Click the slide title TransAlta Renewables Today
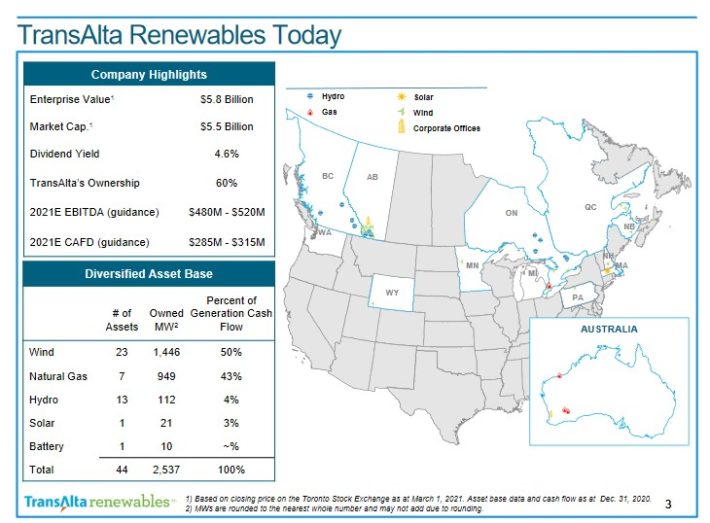The image size is (710, 523). (180, 35)
